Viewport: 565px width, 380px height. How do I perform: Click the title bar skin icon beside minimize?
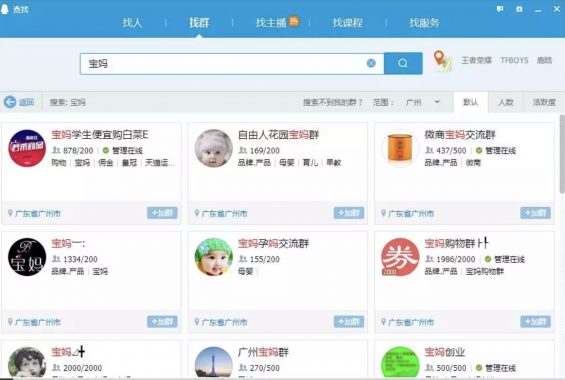[x=519, y=9]
